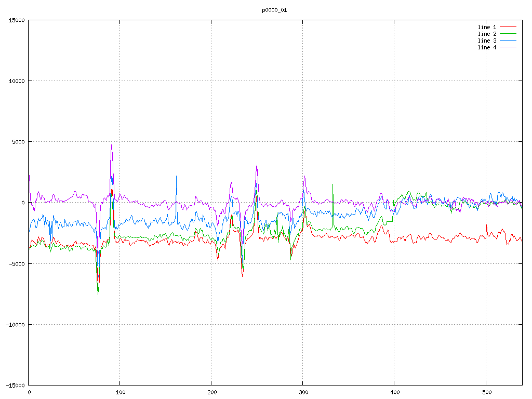Screen dimensions: 532x399
Task: Select the 'line 2' legend label
Action: pos(487,34)
